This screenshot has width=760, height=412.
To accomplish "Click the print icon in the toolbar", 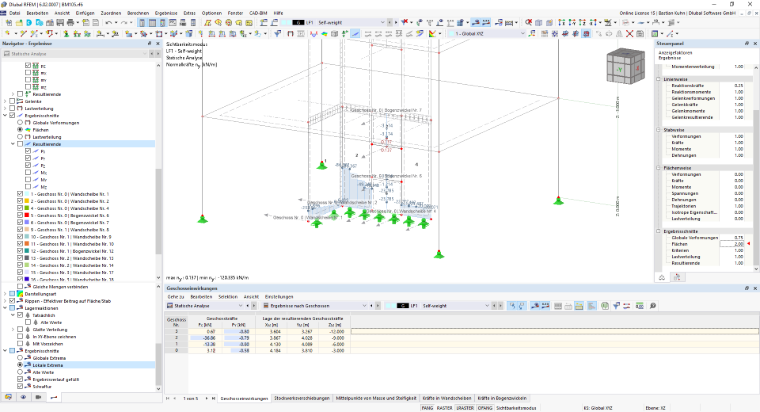I will 70,23.
